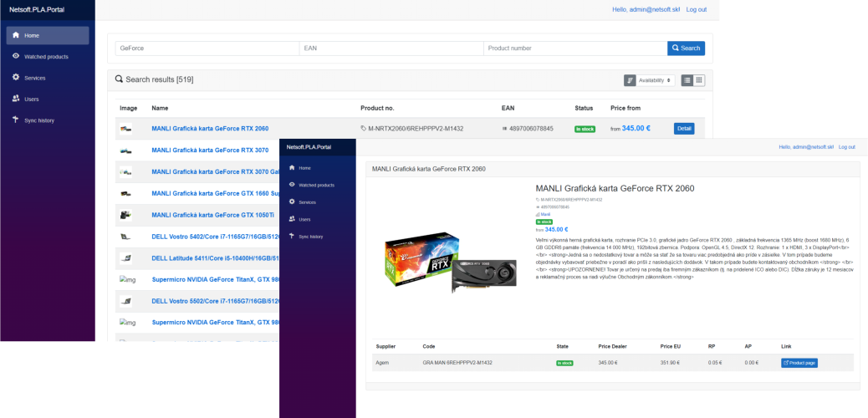The width and height of the screenshot is (868, 418).
Task: Click the blue Search button
Action: (687, 48)
